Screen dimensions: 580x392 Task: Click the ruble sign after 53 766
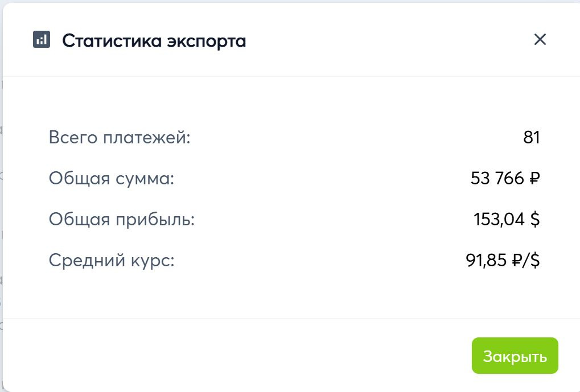(534, 179)
